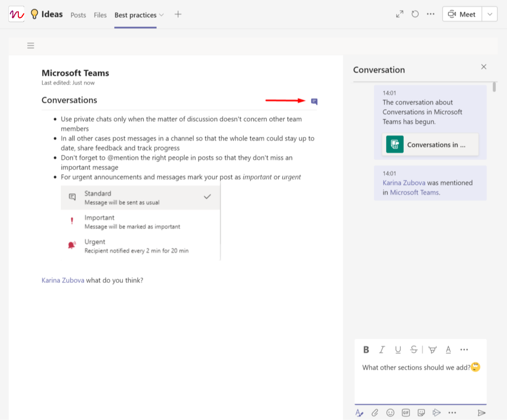Open the Stream video icon
Screen dimensions: 507x420
(437, 413)
